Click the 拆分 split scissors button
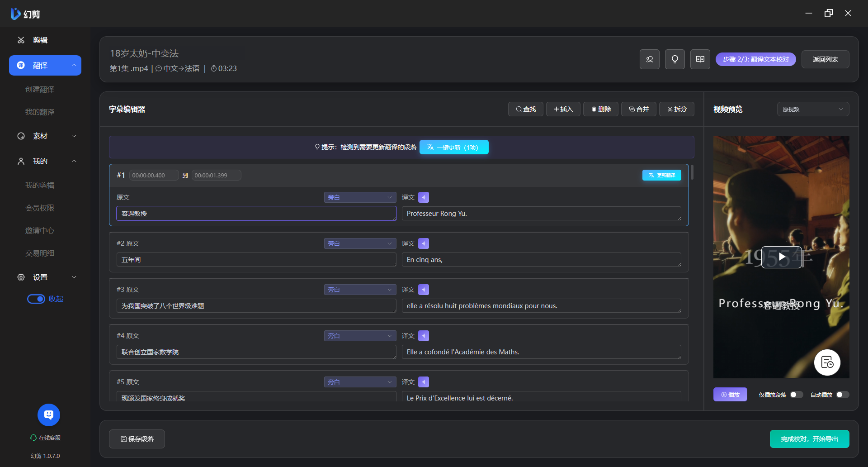This screenshot has height=467, width=868. coord(676,109)
